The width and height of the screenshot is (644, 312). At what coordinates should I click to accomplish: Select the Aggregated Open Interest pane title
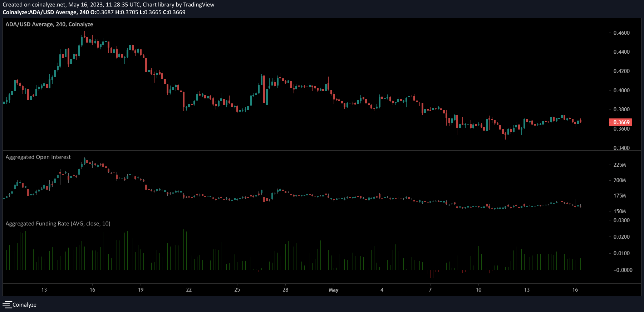click(x=38, y=157)
